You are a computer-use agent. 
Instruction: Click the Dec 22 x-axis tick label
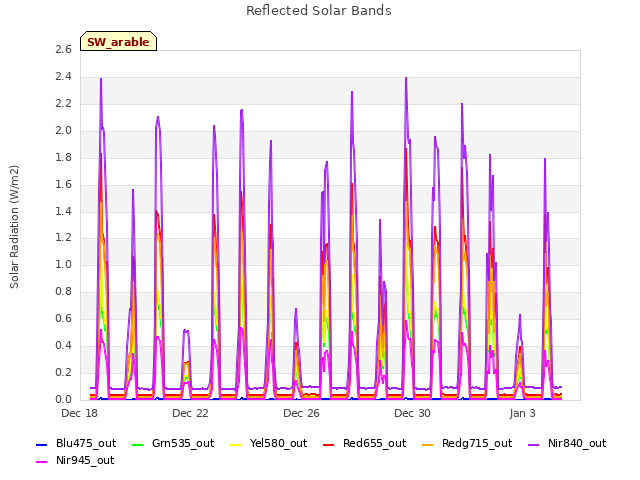(190, 413)
